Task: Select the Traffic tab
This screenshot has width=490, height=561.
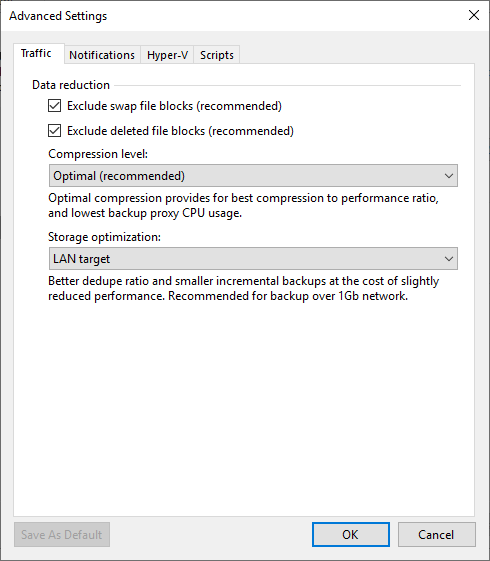Action: click(36, 53)
